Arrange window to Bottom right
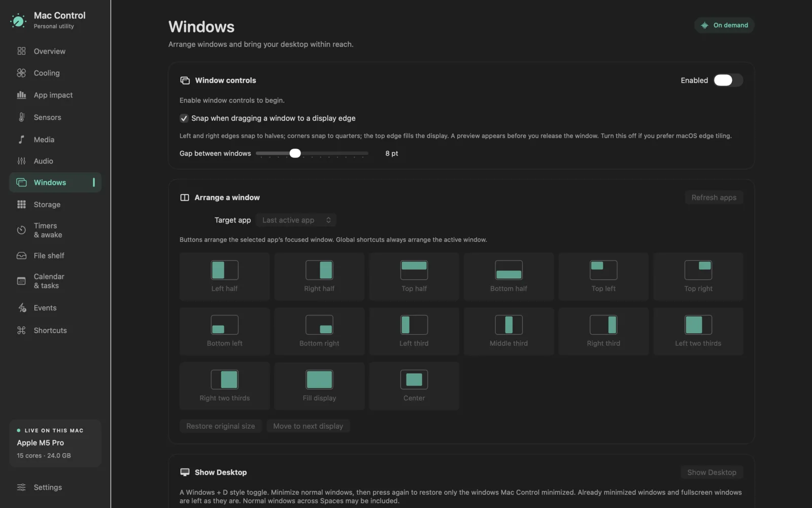This screenshot has width=812, height=508. coord(319,331)
